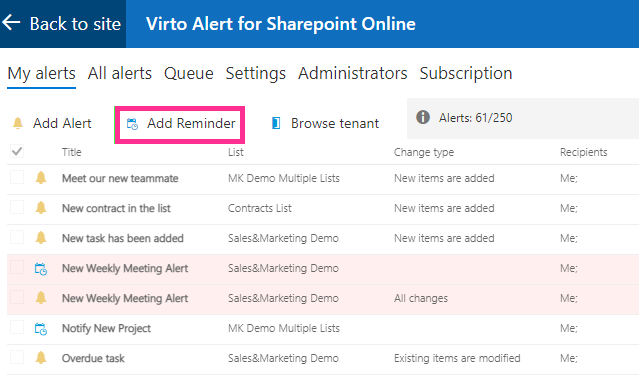The height and width of the screenshot is (376, 639).
Task: Click reminder icon for Notify New Project
Action: pos(41,329)
